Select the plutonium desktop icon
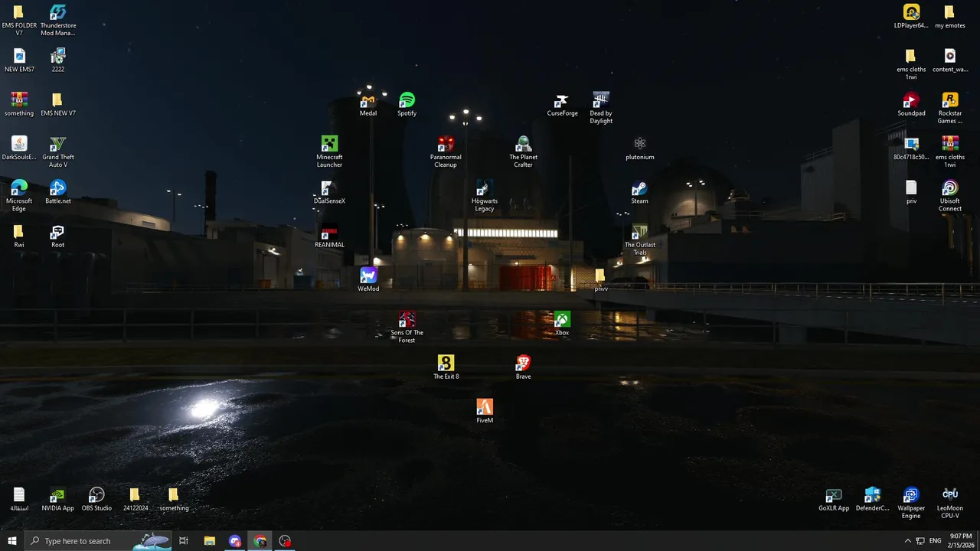The image size is (980, 551). [640, 148]
